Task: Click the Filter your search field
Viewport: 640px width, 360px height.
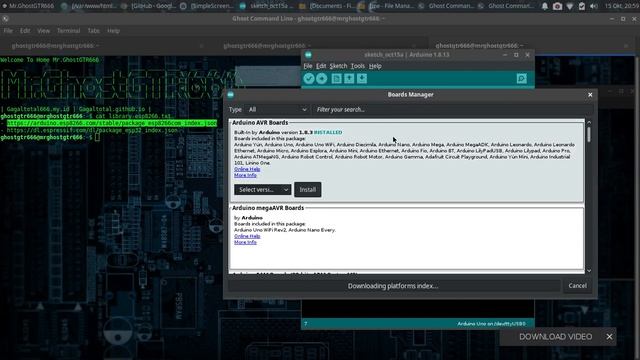Action: pos(453,109)
